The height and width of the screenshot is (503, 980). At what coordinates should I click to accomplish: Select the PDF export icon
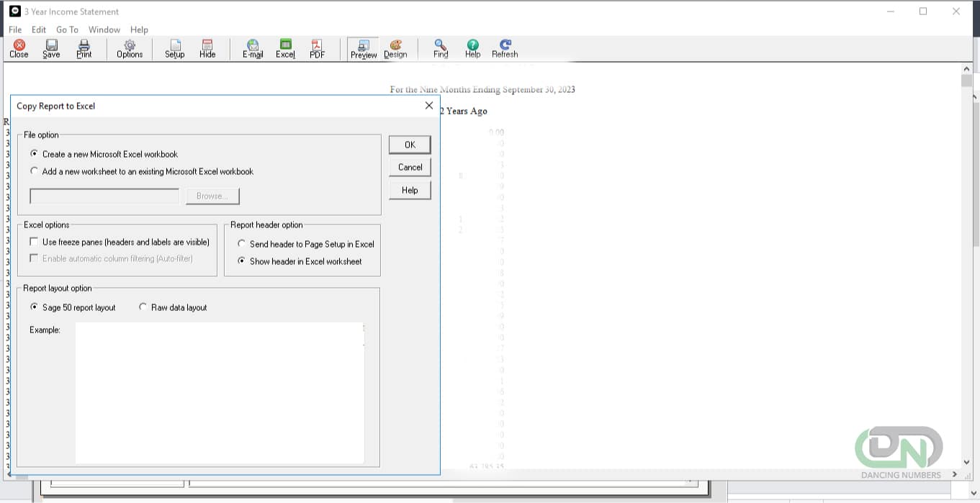tap(317, 48)
